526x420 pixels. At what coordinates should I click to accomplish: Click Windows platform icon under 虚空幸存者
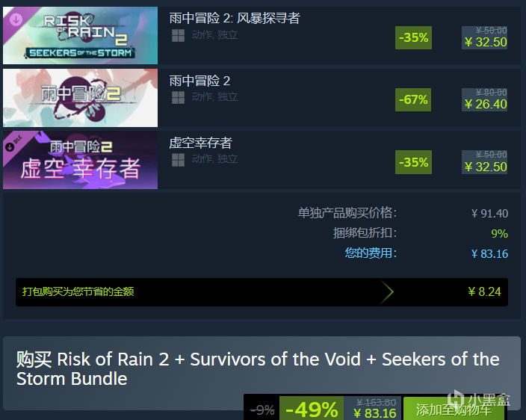coord(178,160)
